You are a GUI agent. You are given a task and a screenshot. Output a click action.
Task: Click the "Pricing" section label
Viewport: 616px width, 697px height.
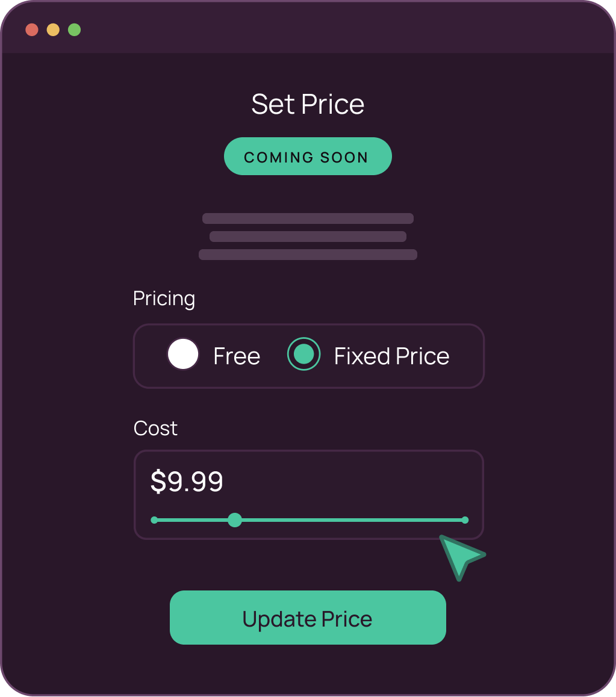click(164, 299)
